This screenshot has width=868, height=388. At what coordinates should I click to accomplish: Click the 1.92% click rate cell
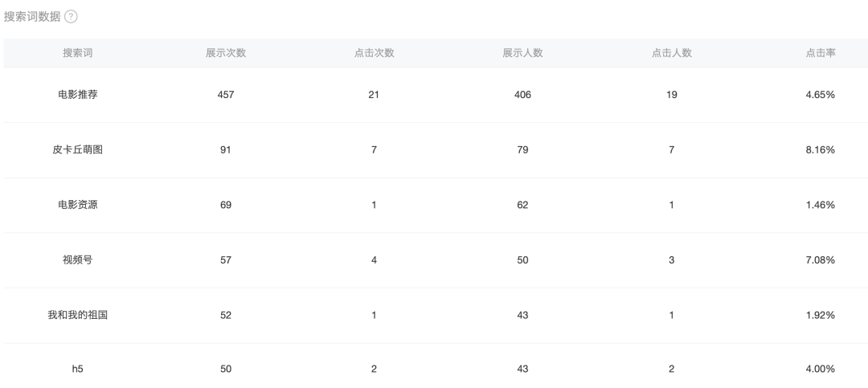(821, 315)
